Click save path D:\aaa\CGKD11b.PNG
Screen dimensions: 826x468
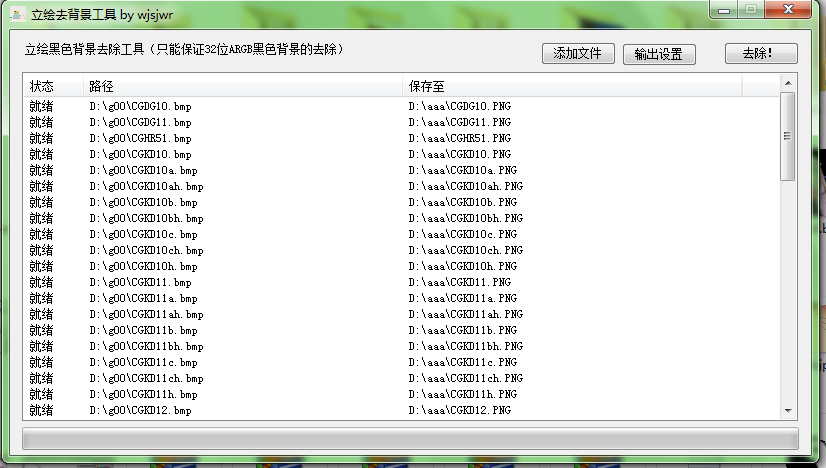tap(463, 330)
